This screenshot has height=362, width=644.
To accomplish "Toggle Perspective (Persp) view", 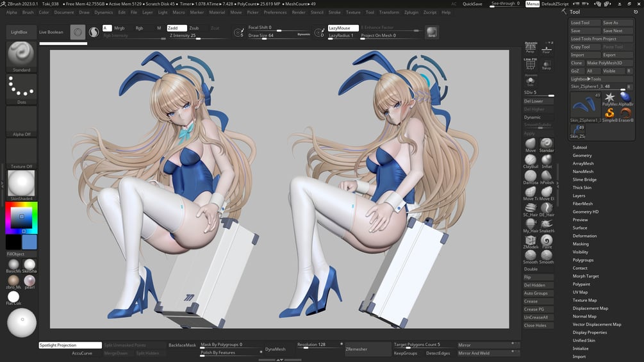I will [x=530, y=48].
